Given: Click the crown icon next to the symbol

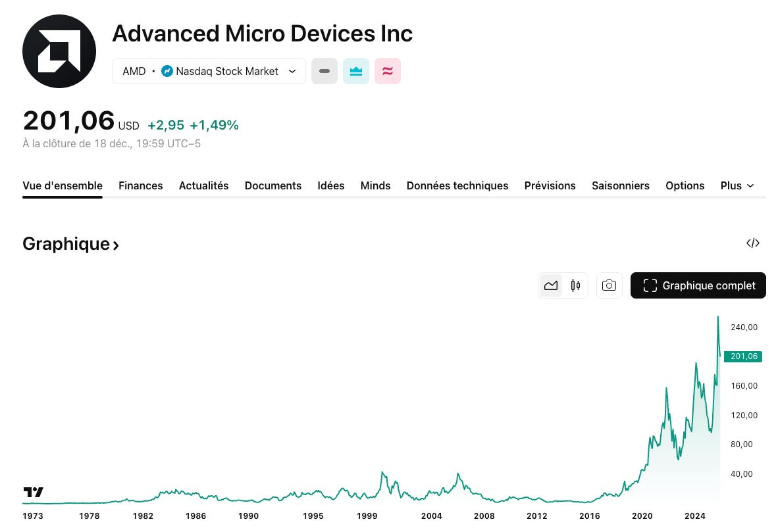Looking at the screenshot, I should tap(356, 71).
